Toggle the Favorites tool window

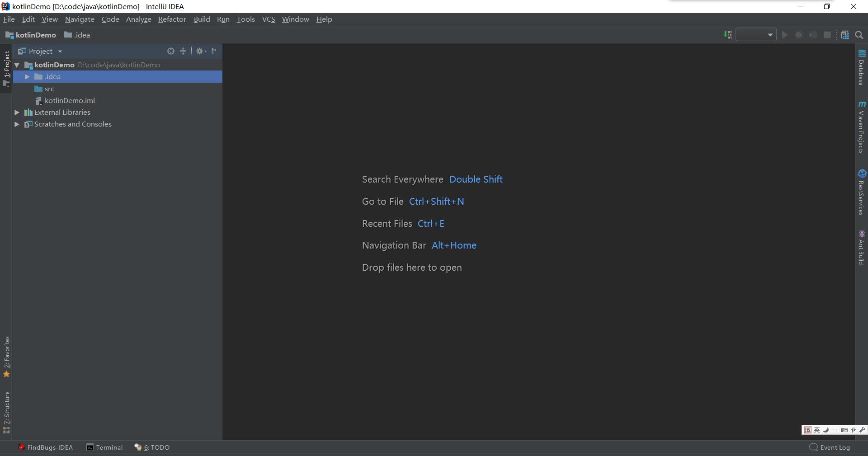click(x=6, y=357)
